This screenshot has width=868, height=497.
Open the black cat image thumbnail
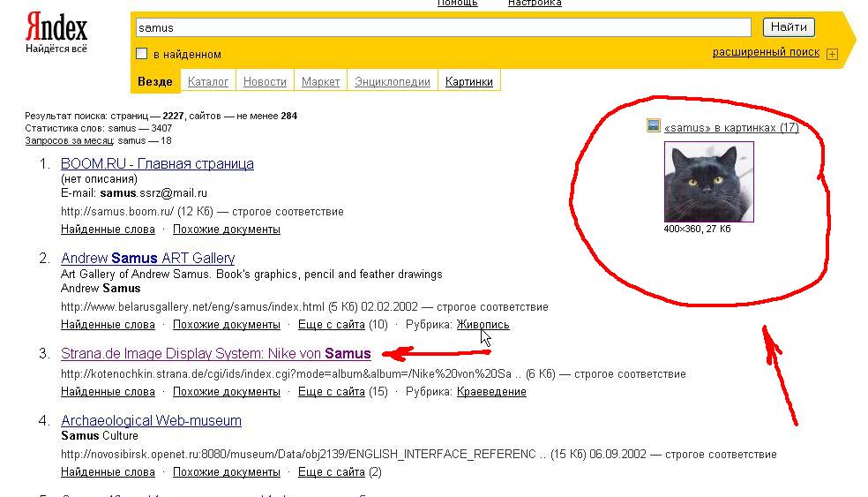(709, 182)
